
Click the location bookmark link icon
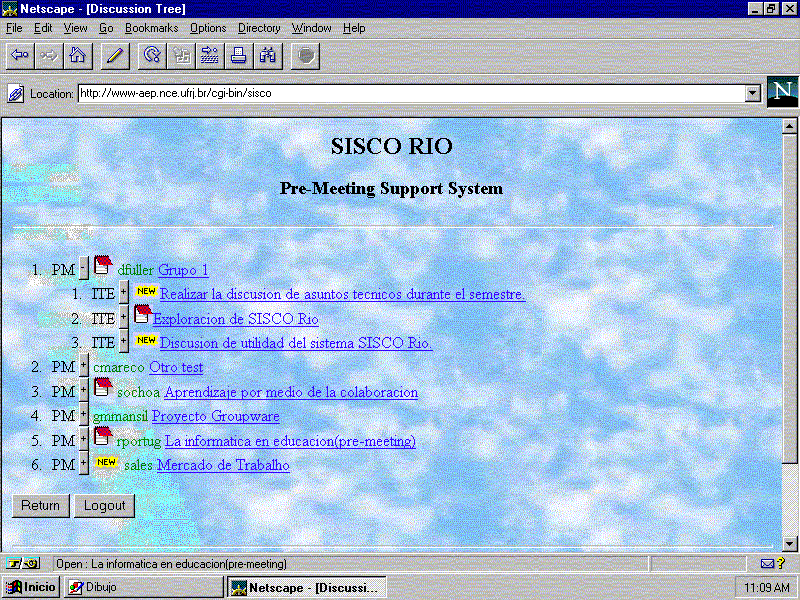pyautogui.click(x=15, y=94)
